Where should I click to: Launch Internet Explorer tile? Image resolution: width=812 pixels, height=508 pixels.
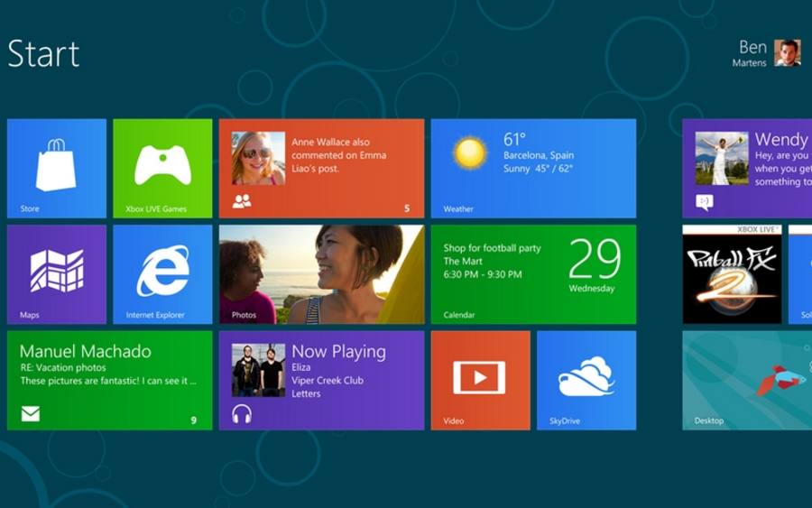coord(162,274)
